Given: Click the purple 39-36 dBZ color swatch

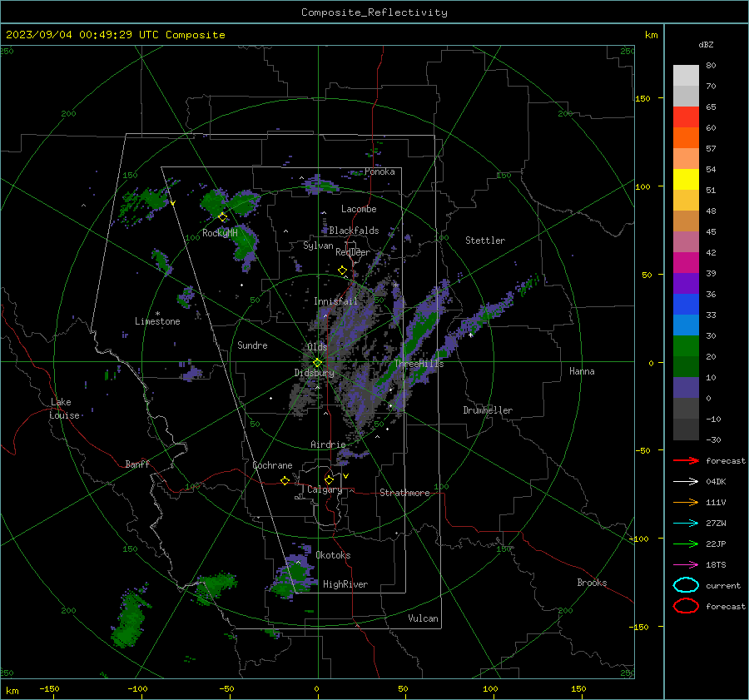Looking at the screenshot, I should click(x=686, y=284).
